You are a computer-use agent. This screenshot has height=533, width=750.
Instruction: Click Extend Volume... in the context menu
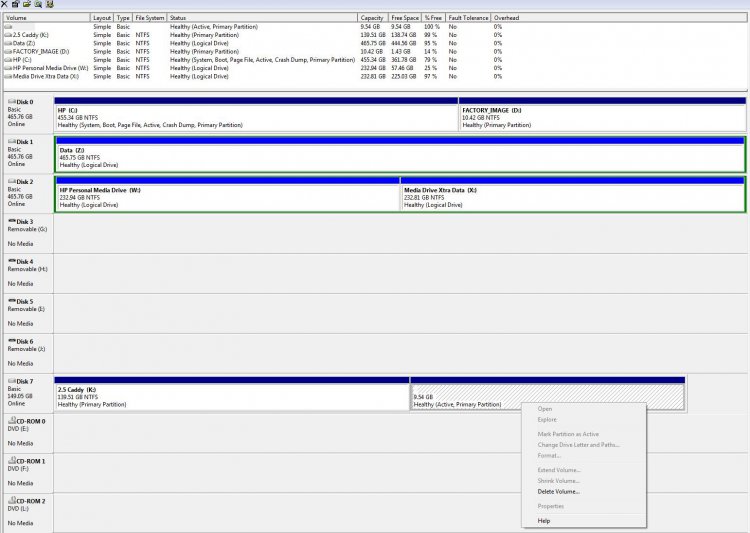click(559, 470)
